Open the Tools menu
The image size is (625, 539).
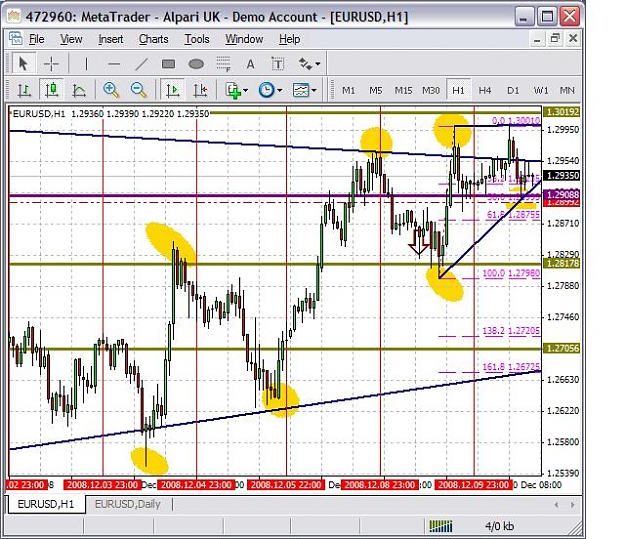coord(197,39)
